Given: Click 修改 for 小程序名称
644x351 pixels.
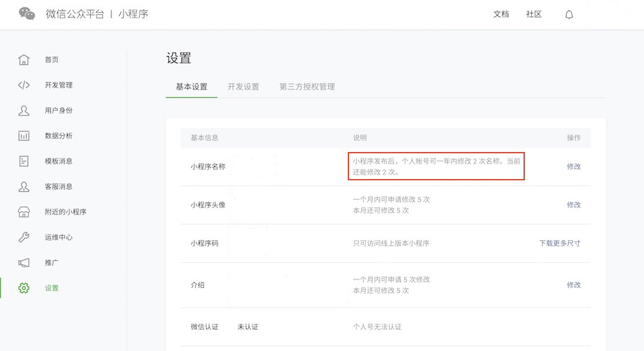Looking at the screenshot, I should (x=573, y=166).
